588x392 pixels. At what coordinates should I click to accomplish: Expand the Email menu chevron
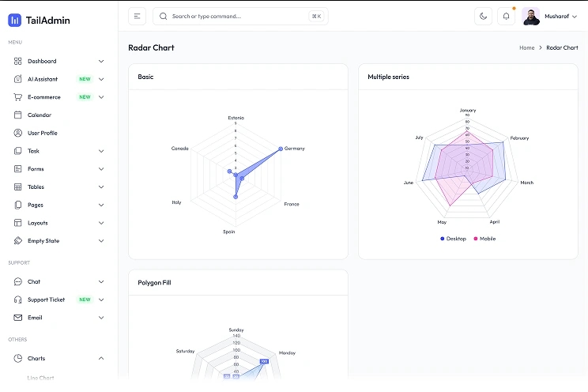point(101,318)
